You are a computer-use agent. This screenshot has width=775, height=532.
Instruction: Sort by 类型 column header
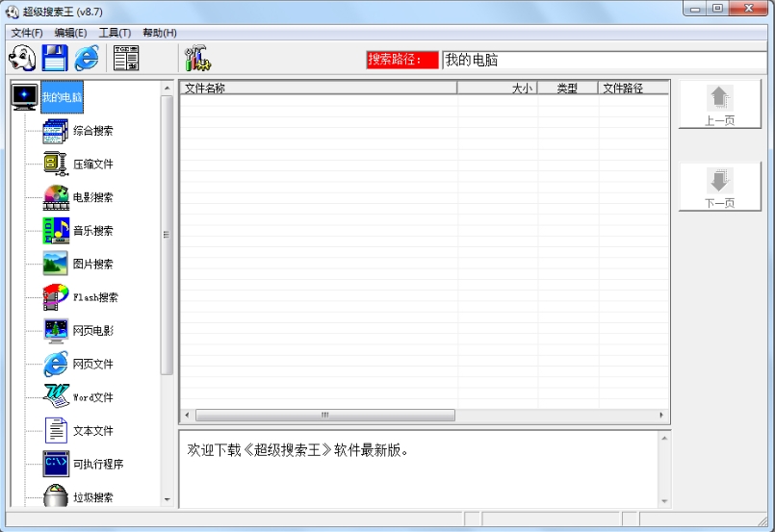click(x=567, y=88)
